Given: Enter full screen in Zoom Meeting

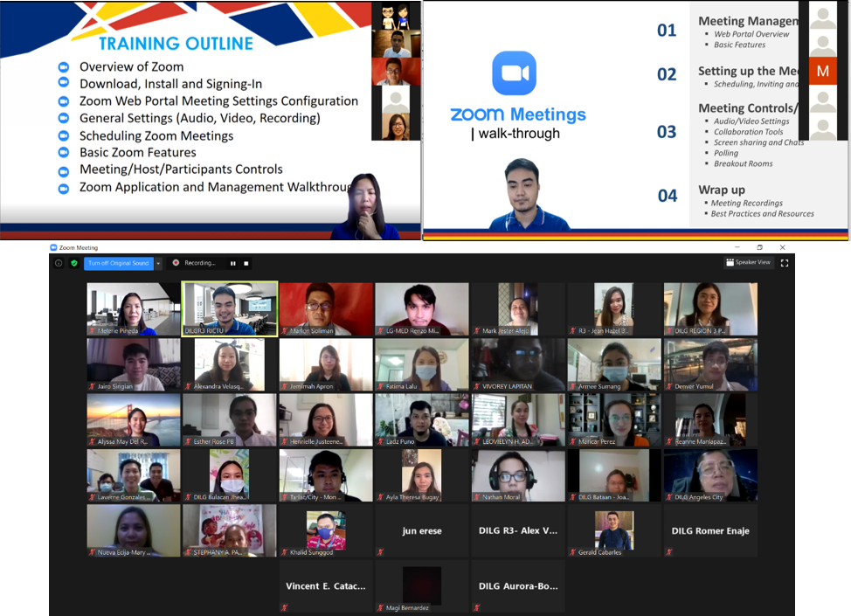Looking at the screenshot, I should pyautogui.click(x=785, y=263).
